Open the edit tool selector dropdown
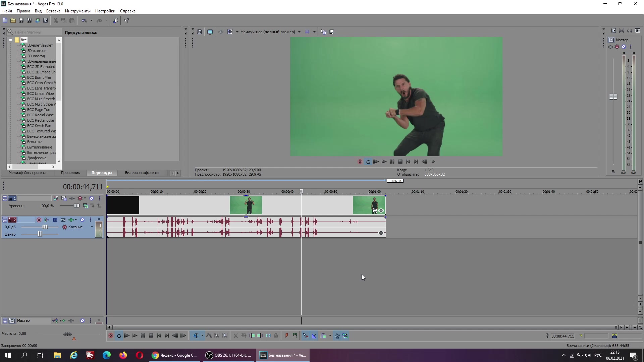Image resolution: width=644 pixels, height=362 pixels. coord(202,336)
